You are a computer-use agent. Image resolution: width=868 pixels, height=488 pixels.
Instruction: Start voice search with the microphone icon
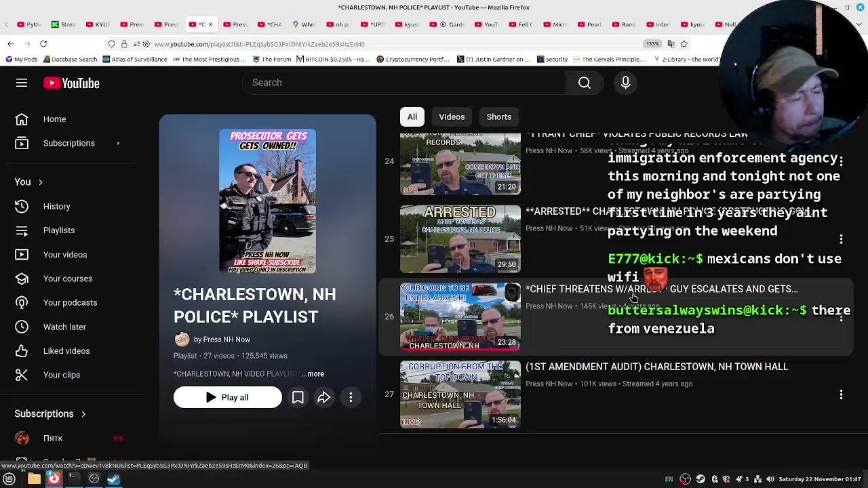pyautogui.click(x=626, y=83)
